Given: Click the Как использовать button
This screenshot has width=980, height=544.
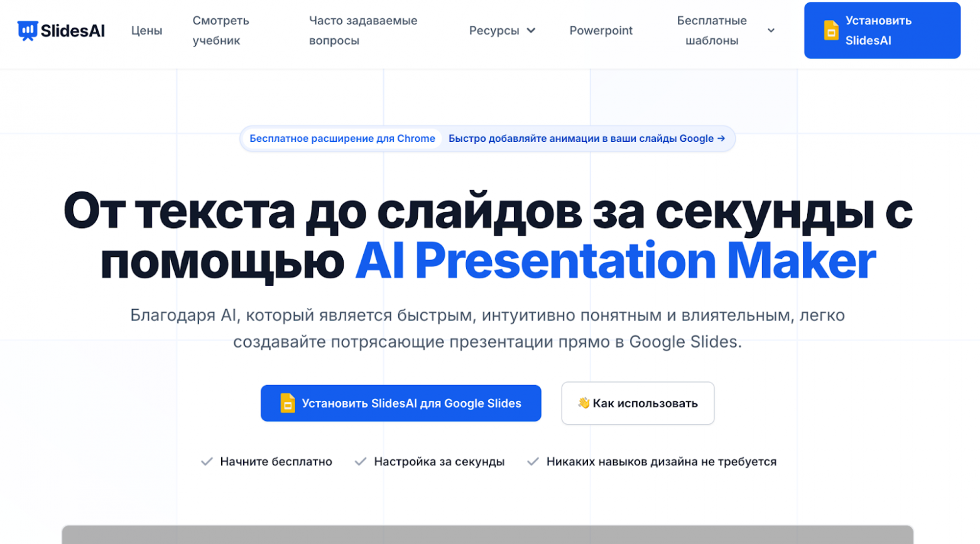Looking at the screenshot, I should pyautogui.click(x=637, y=403).
